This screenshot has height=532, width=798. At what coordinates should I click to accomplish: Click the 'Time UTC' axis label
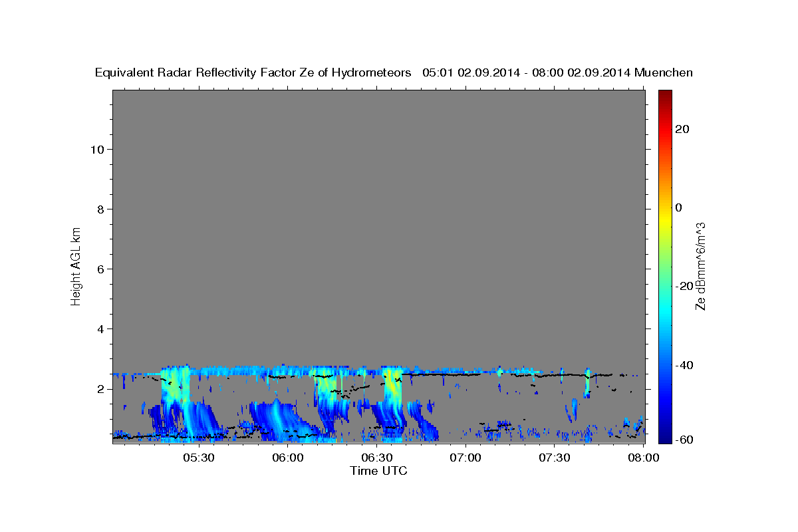378,471
